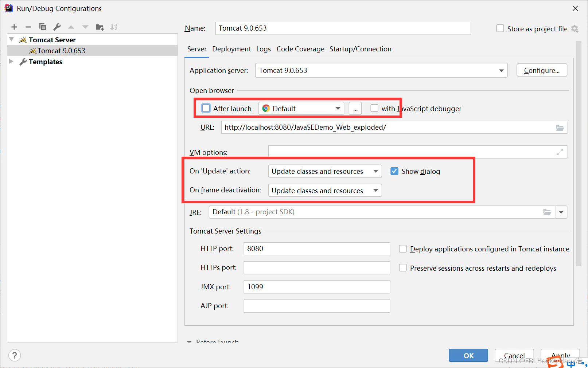Open the On frame deactivation dropdown
Viewport: 588px width, 368px height.
(x=325, y=191)
